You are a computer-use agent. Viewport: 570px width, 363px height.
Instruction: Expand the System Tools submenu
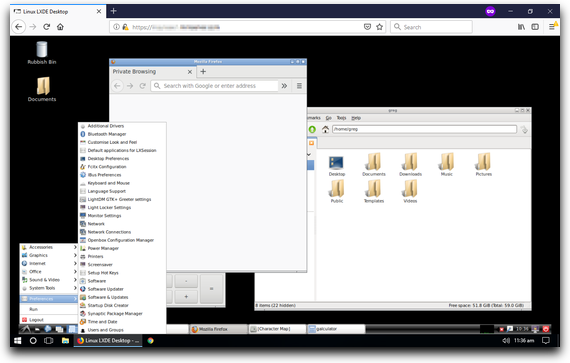[49, 288]
